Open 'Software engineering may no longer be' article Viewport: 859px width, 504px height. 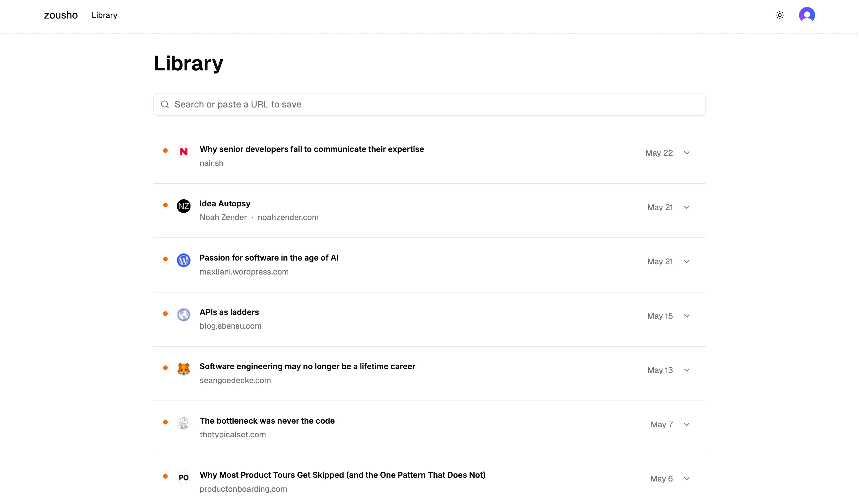pos(307,366)
